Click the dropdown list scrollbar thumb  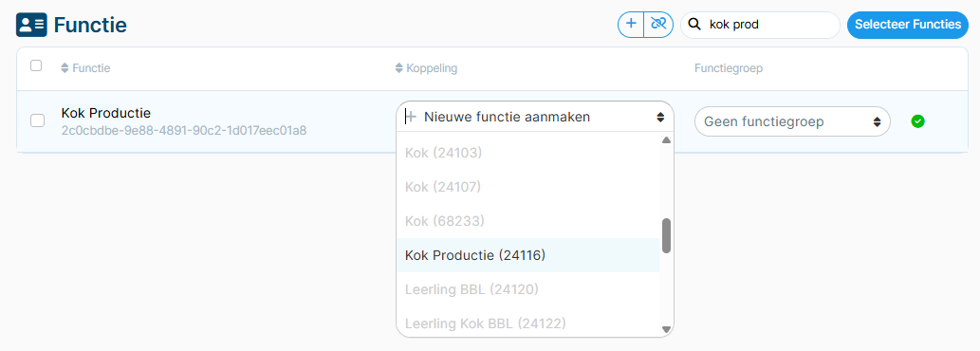[x=666, y=235]
